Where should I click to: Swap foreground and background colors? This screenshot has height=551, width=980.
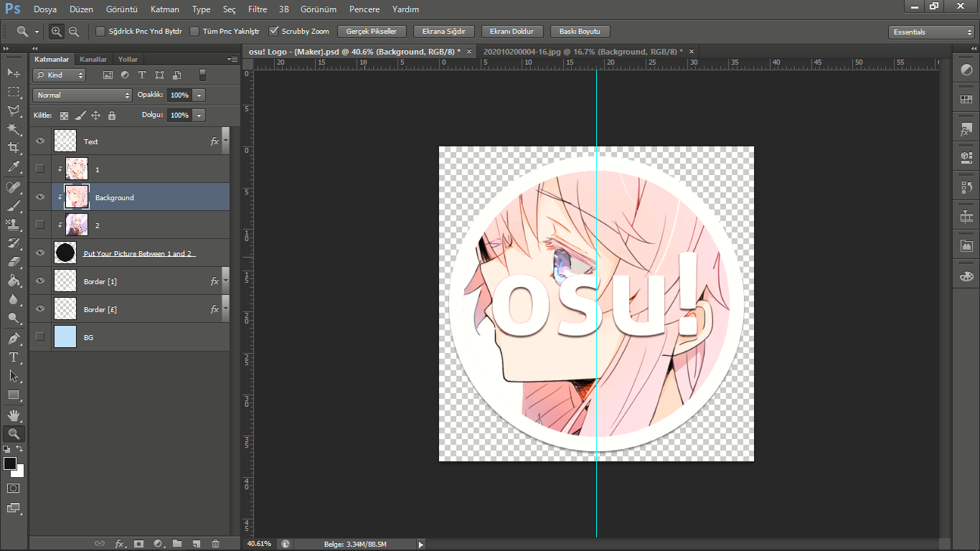click(19, 448)
